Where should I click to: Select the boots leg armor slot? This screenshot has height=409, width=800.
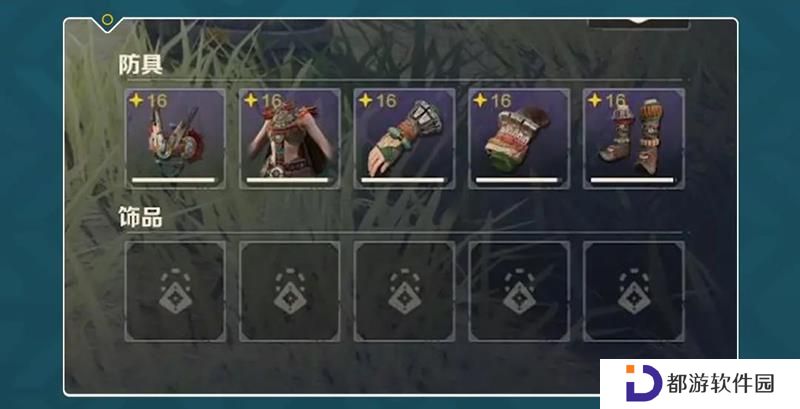point(634,139)
